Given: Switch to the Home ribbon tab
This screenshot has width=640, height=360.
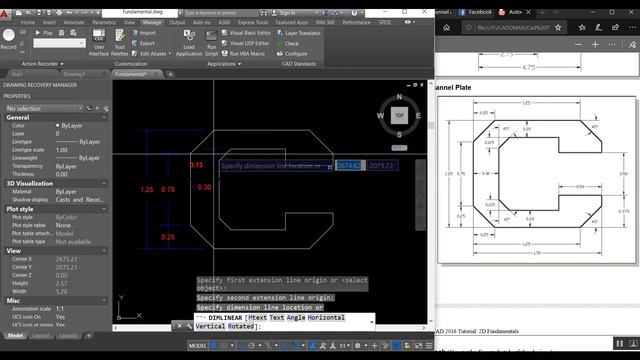Looking at the screenshot, I should pyautogui.click(x=28, y=22).
